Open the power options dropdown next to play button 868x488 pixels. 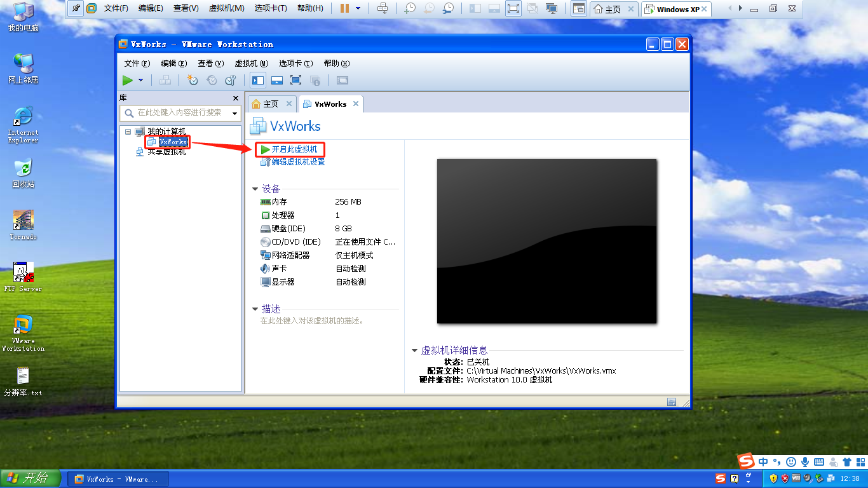(141, 80)
